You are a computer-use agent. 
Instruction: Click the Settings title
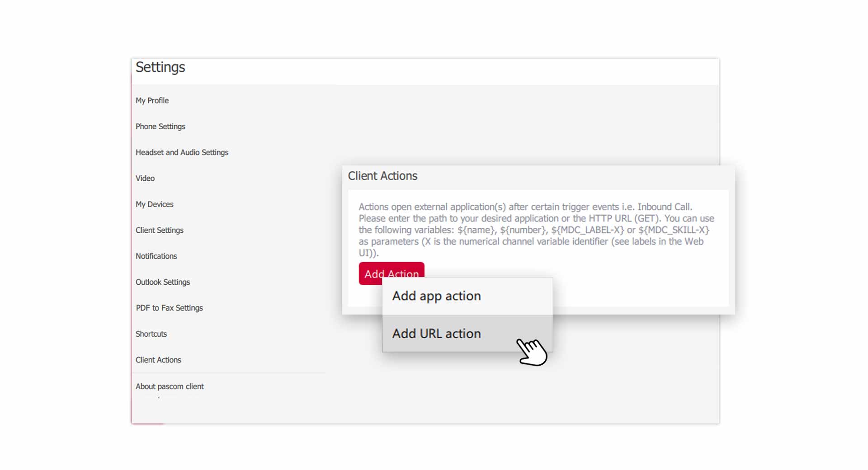[160, 67]
